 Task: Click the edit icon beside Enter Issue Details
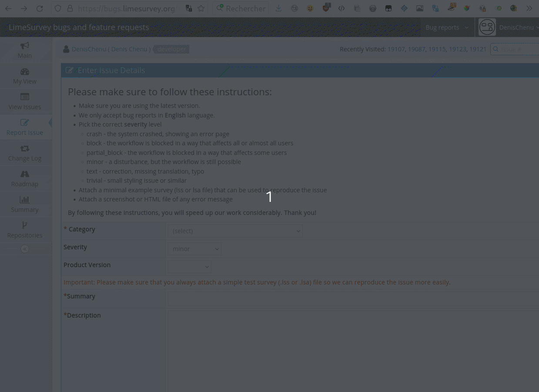click(x=69, y=70)
